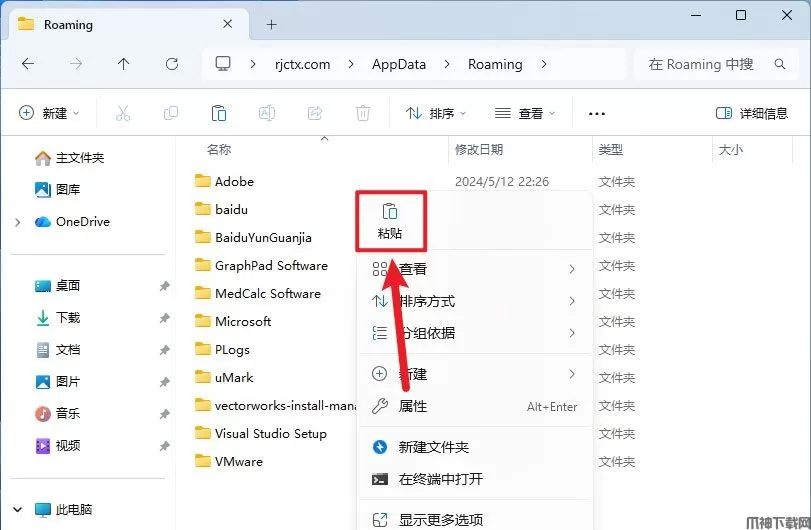Click the Rename icon in toolbar
Viewport: 811px width, 530px height.
pos(267,113)
